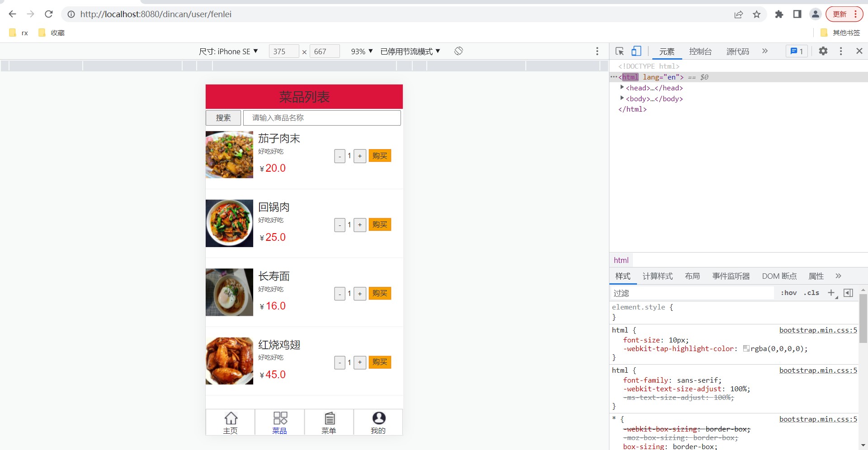Expand the body element node

(622, 98)
